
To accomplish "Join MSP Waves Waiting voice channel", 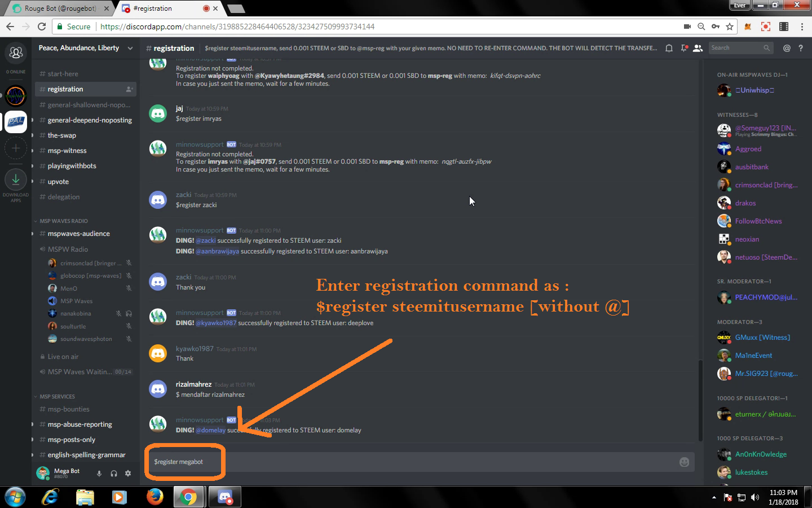I will point(86,372).
